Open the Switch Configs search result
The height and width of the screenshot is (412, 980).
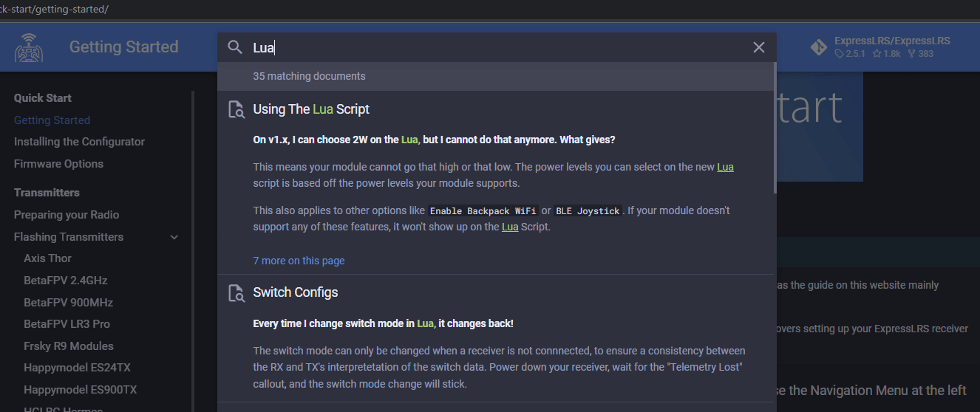pyautogui.click(x=296, y=292)
